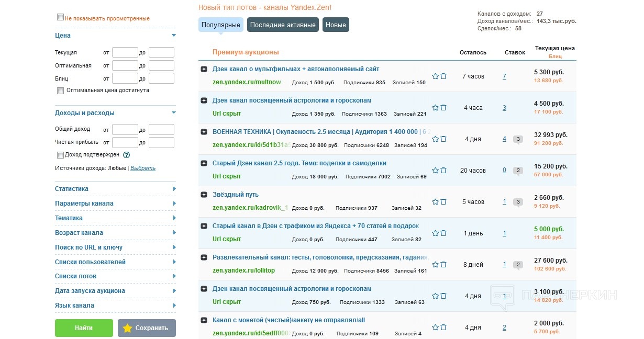This screenshot has width=644, height=339.
Task: Favorite the Развлекательный канал lot
Action: point(435,265)
